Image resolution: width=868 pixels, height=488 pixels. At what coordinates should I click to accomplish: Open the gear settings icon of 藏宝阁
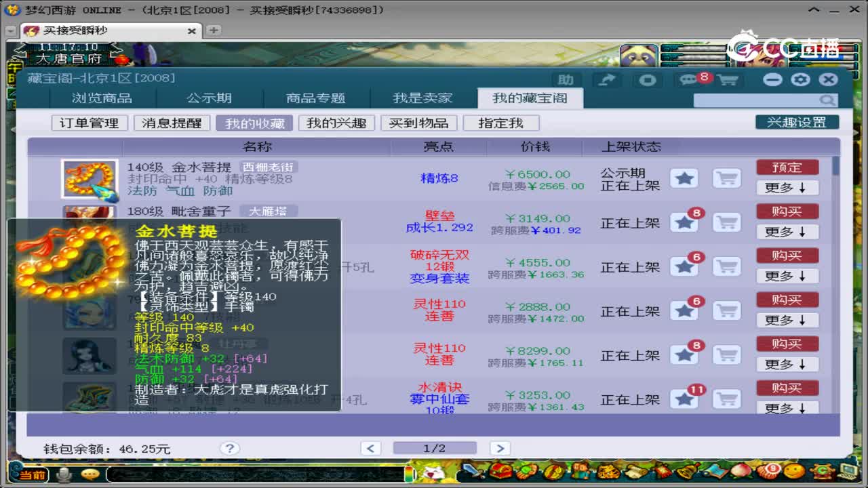(801, 80)
